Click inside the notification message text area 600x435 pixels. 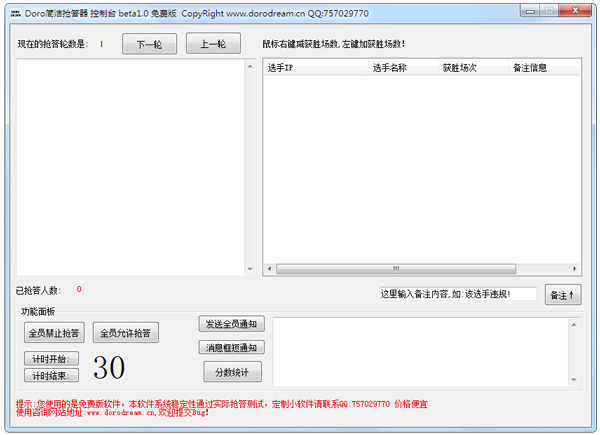click(421, 352)
